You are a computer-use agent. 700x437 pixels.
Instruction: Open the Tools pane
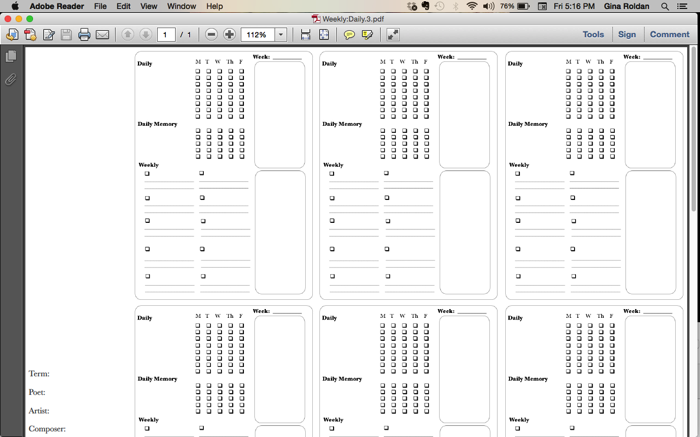(593, 34)
